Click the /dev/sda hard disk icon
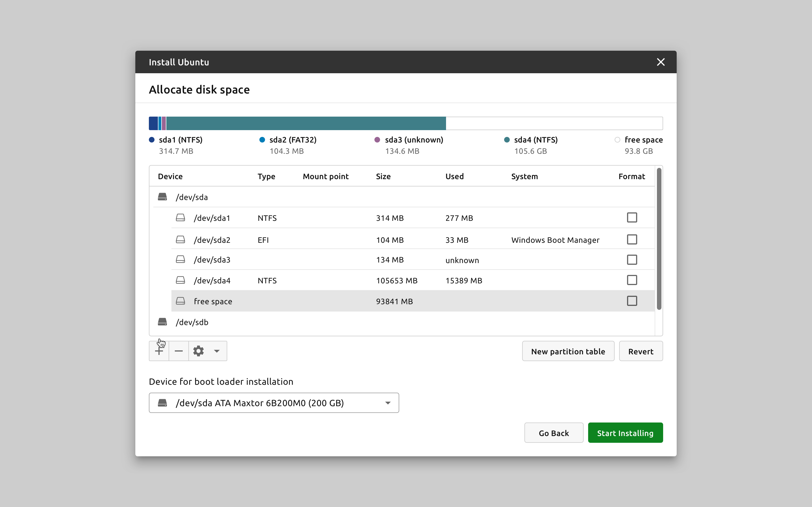Image resolution: width=812 pixels, height=507 pixels. (162, 197)
